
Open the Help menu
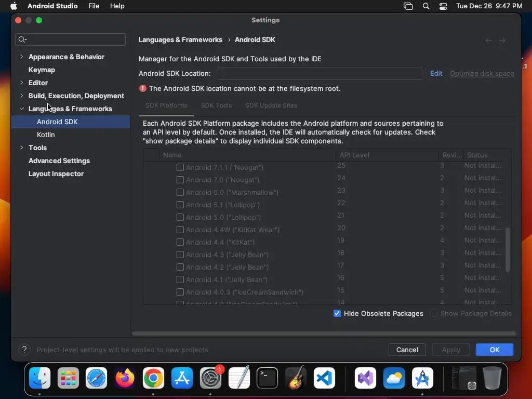(117, 6)
